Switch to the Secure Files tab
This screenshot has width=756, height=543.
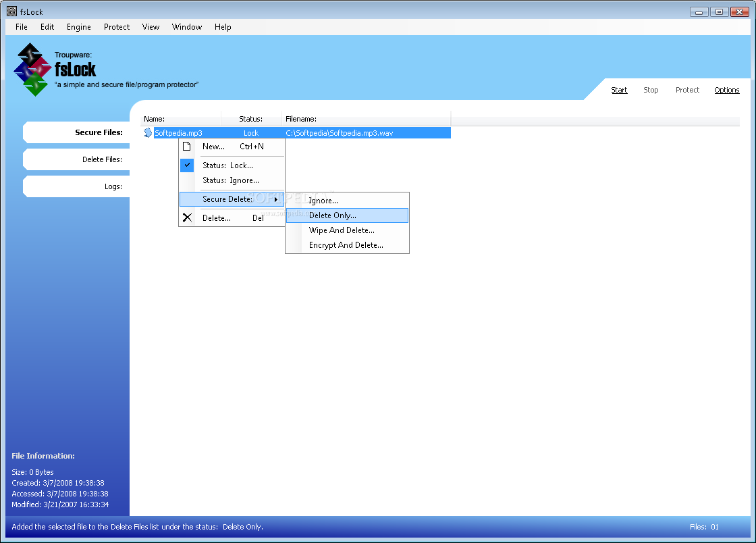point(76,132)
